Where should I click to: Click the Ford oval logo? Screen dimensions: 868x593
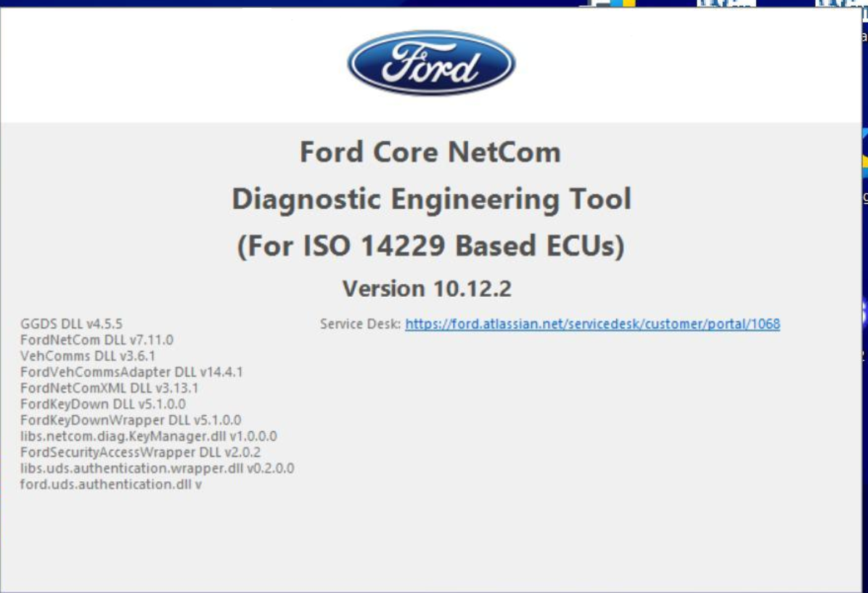pos(431,63)
